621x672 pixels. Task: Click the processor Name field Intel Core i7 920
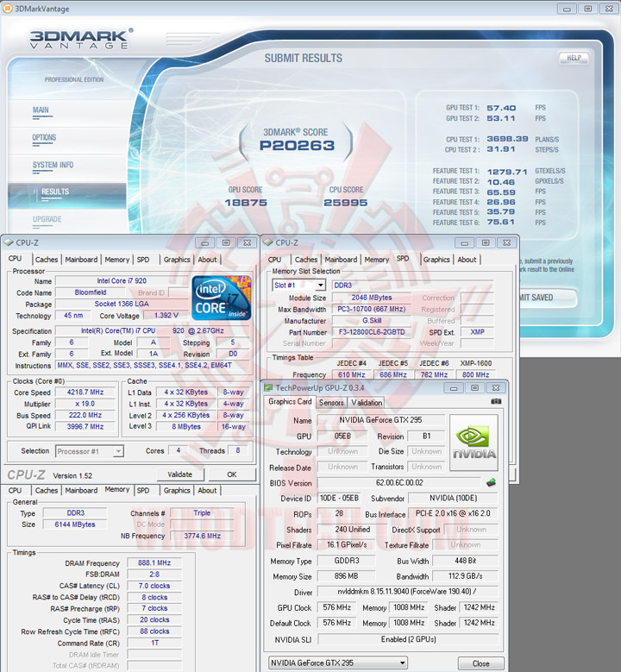[x=122, y=281]
